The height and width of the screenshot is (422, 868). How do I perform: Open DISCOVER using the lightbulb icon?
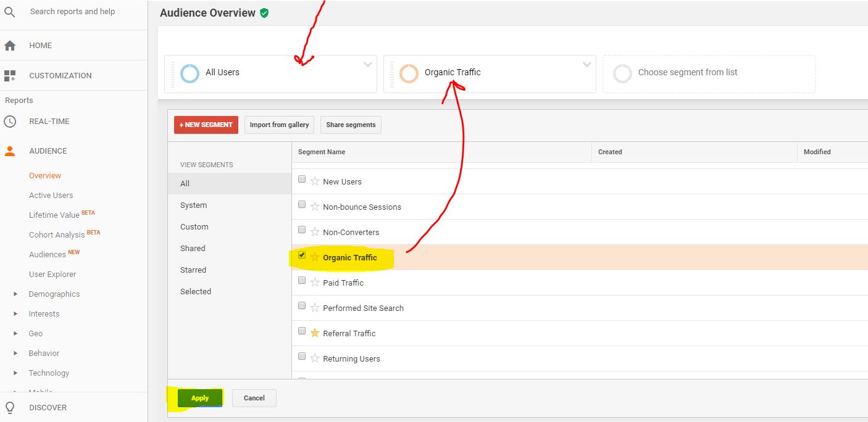click(x=10, y=407)
